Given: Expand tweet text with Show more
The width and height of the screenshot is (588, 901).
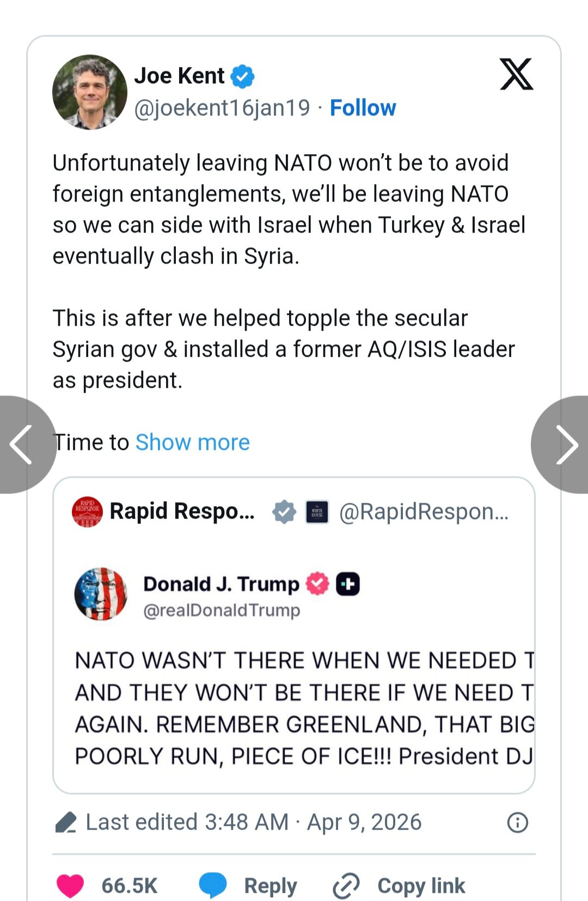Looking at the screenshot, I should [x=192, y=442].
